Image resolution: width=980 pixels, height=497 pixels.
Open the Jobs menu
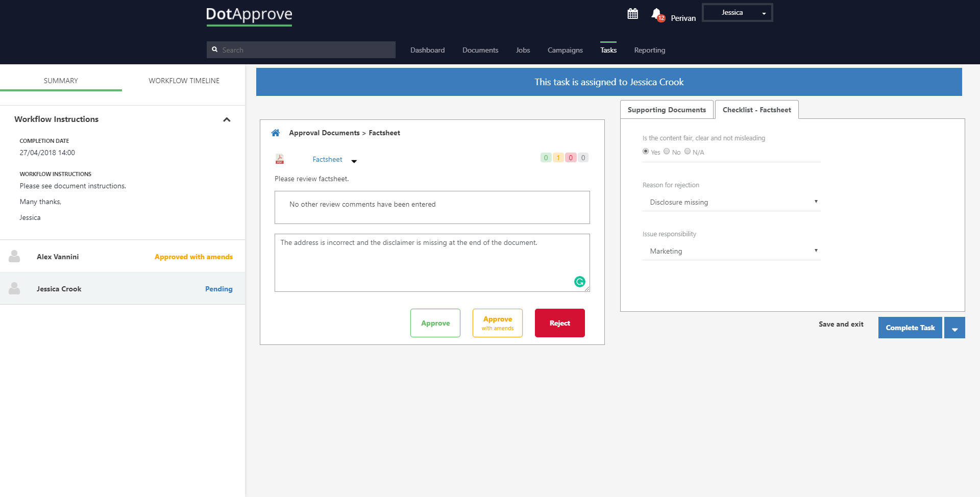523,50
